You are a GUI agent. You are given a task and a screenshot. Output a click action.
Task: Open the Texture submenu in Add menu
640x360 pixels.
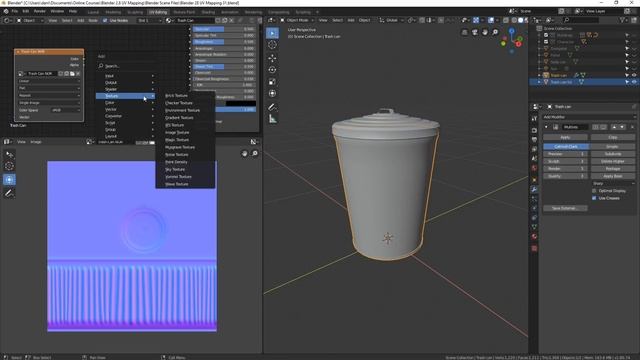click(x=125, y=96)
